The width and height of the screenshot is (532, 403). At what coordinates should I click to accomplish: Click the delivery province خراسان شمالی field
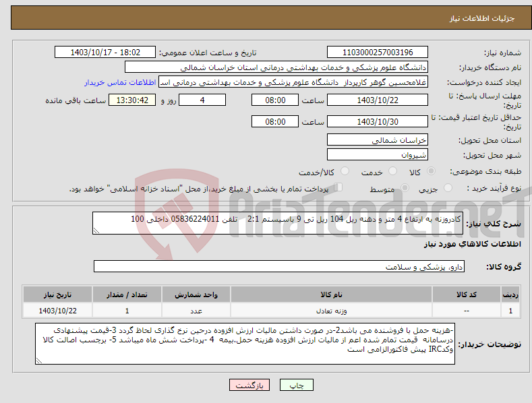(378, 139)
